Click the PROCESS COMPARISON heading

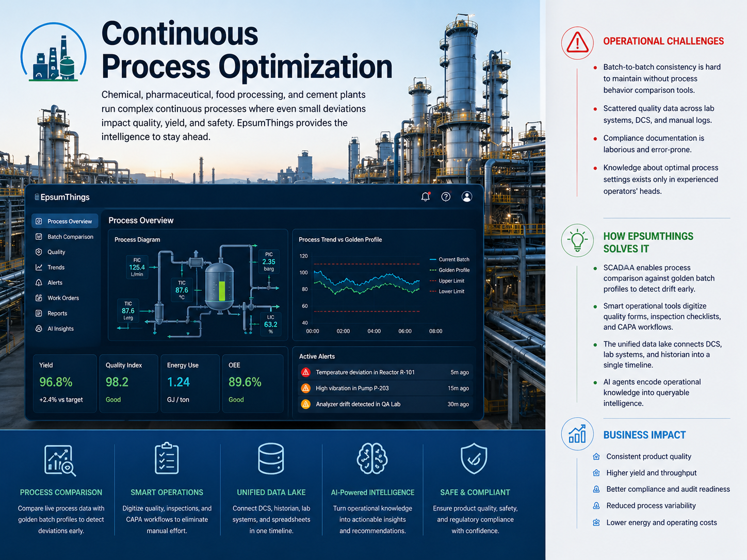61,492
